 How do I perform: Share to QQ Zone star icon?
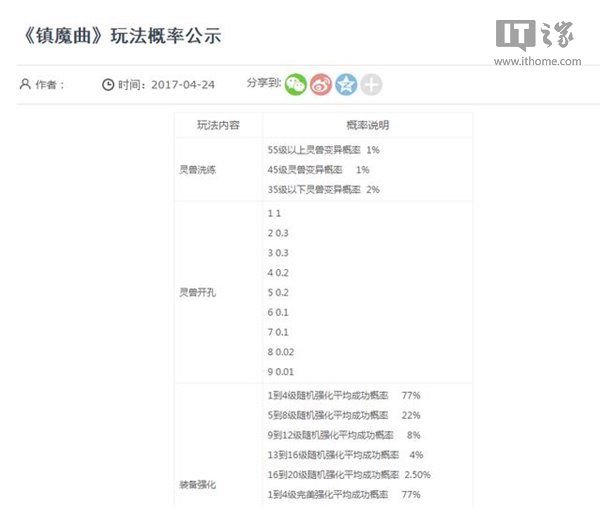pos(346,85)
